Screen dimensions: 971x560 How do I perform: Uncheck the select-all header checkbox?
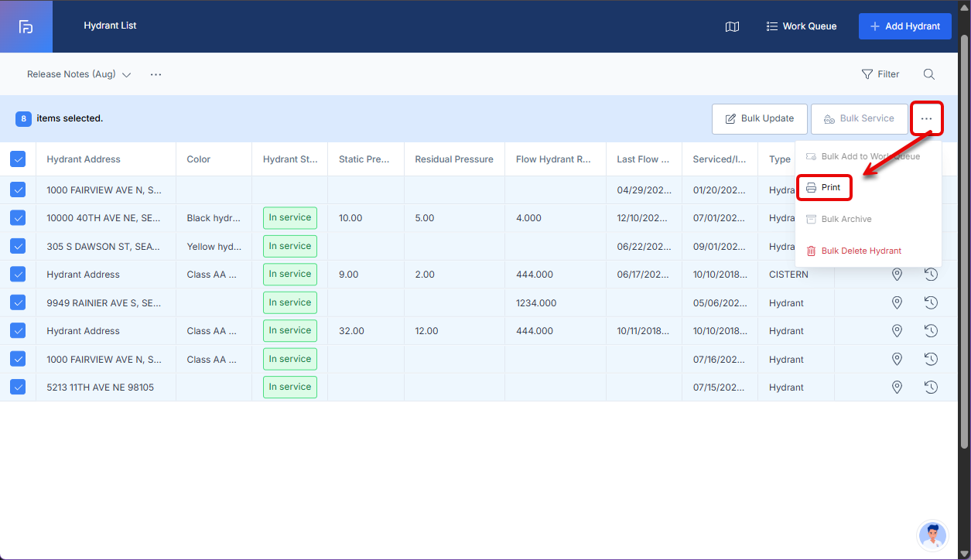pos(18,159)
